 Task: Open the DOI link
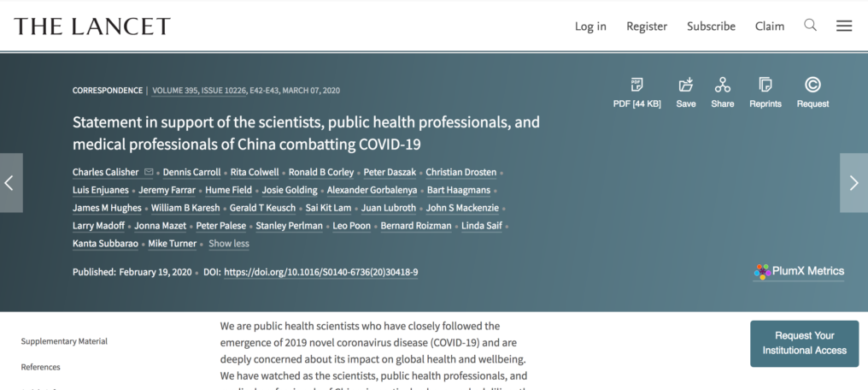pyautogui.click(x=320, y=272)
